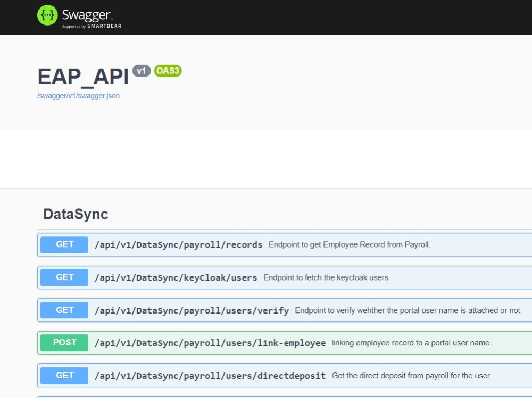532x398 pixels.
Task: Click 'Endpoint to get Employee Record from Payroll.'
Action: [350, 245]
